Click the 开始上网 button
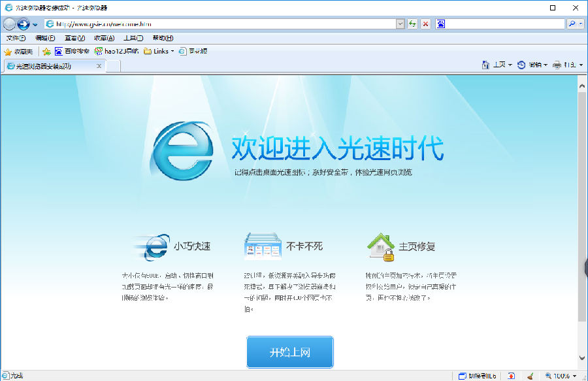Viewport: 588px width, 381px height. tap(290, 352)
